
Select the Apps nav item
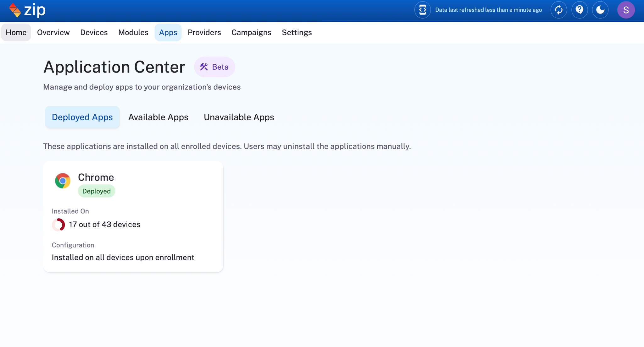[168, 32]
